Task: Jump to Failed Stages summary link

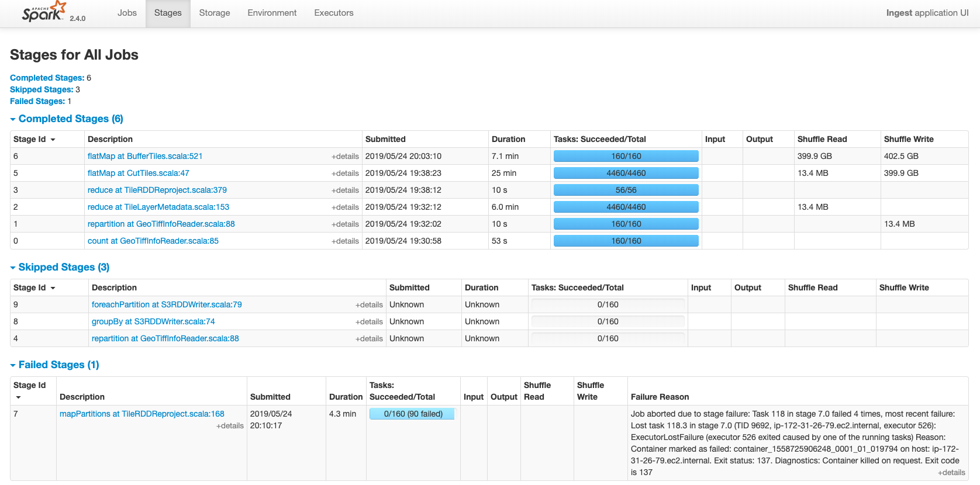Action: click(37, 101)
